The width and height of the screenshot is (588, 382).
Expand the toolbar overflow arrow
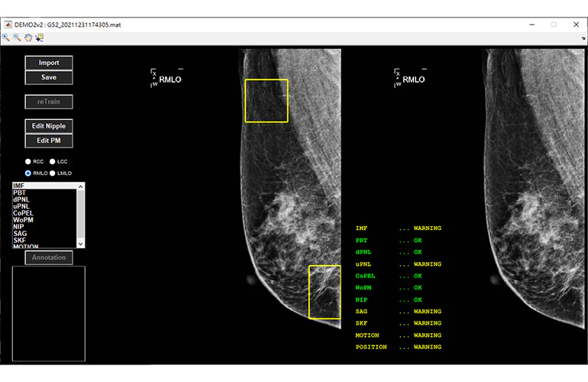583,38
